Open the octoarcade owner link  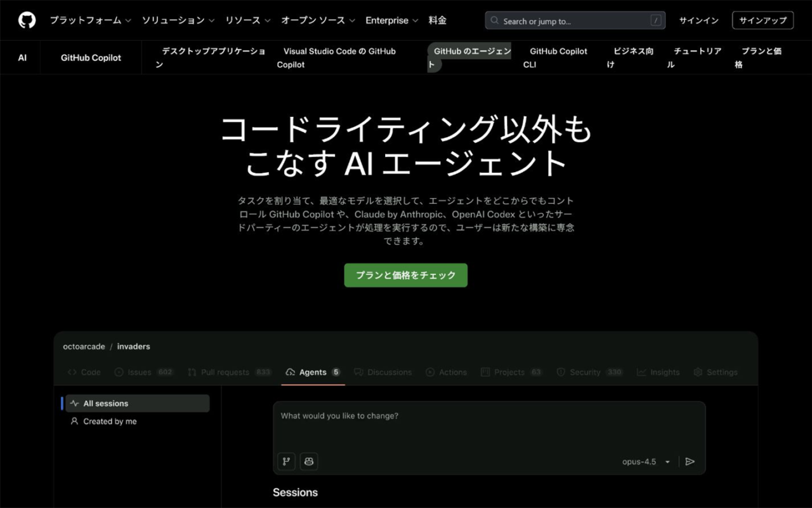(x=84, y=347)
